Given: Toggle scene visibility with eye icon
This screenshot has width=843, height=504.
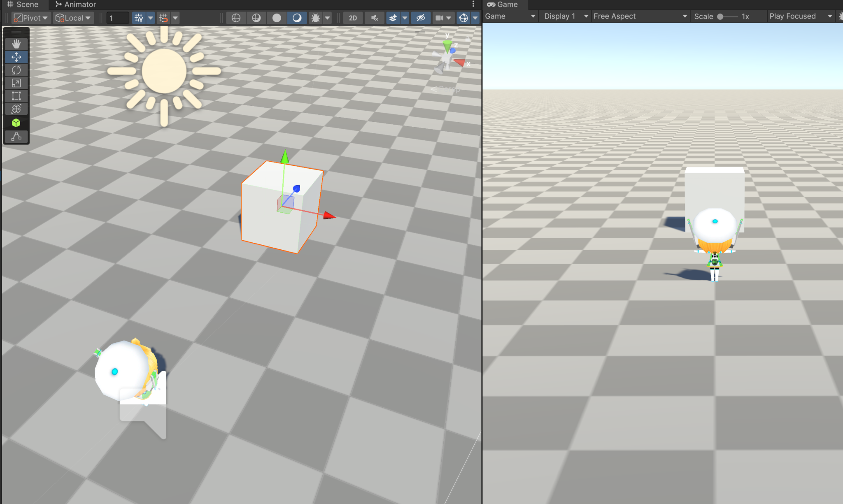Looking at the screenshot, I should click(421, 18).
